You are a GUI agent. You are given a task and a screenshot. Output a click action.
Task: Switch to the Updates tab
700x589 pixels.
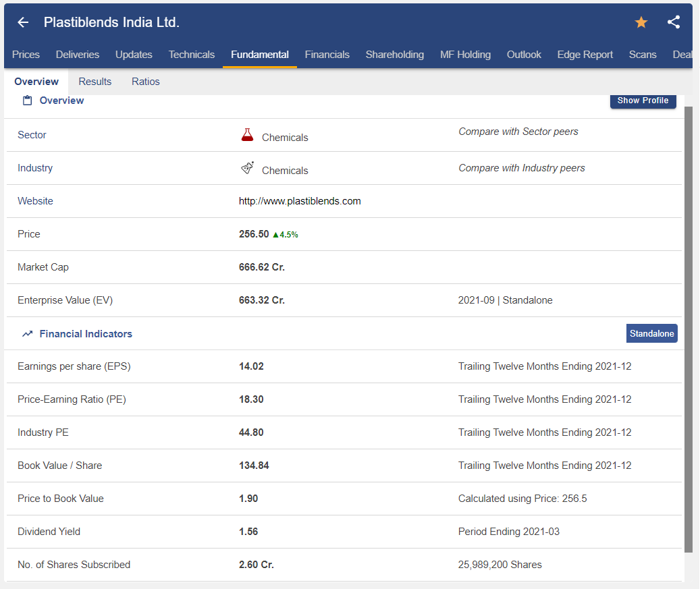pos(134,55)
